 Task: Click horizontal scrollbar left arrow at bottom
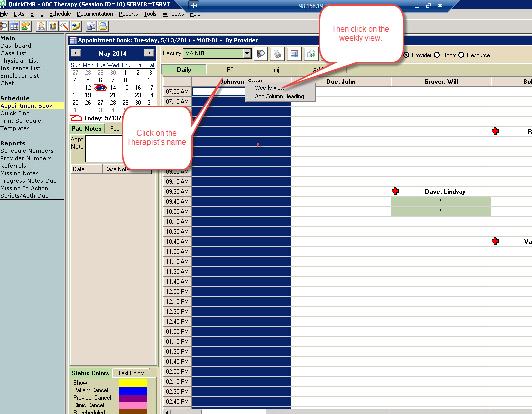(x=167, y=412)
